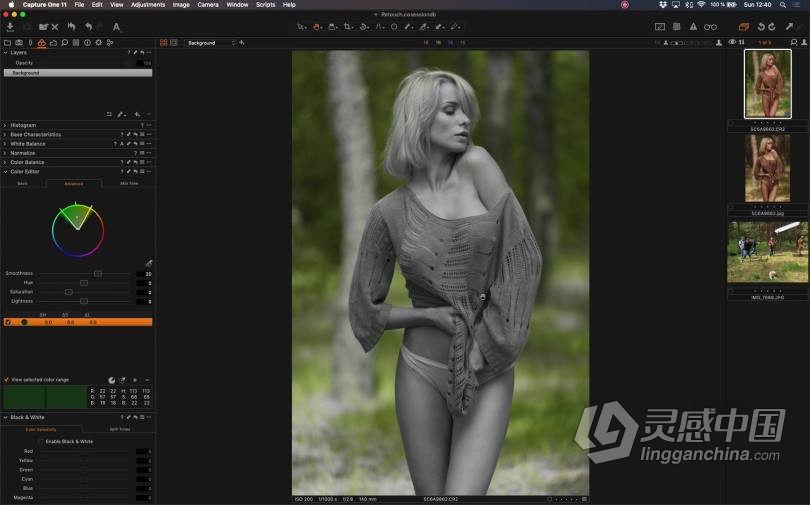810x505 pixels.
Task: Select the Rotate cursor tool
Action: click(x=364, y=27)
